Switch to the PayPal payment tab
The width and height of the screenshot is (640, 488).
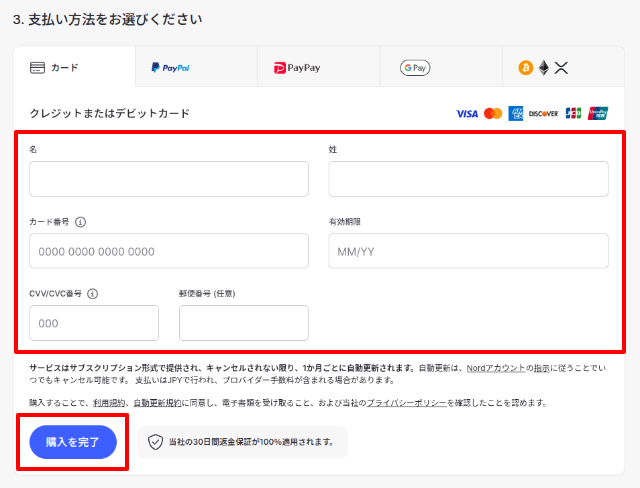click(196, 68)
